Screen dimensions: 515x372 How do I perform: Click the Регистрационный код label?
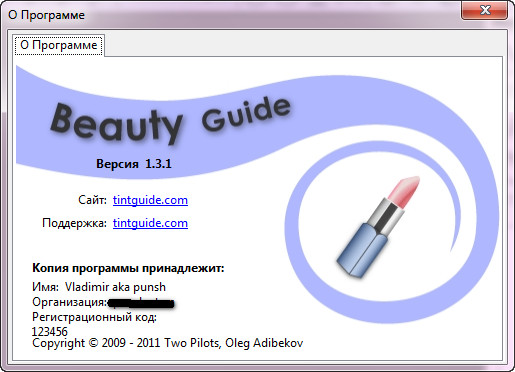pos(94,317)
